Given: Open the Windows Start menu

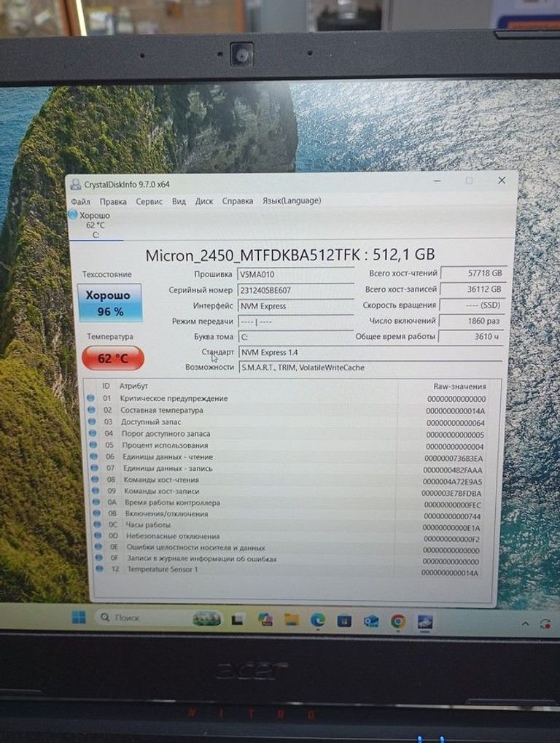Looking at the screenshot, I should 79,617.
